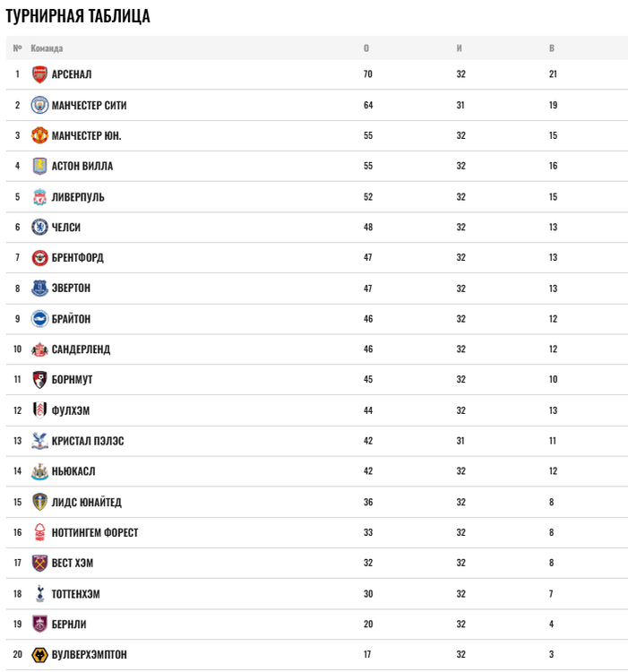Click the Tottenham crest icon

39,594
